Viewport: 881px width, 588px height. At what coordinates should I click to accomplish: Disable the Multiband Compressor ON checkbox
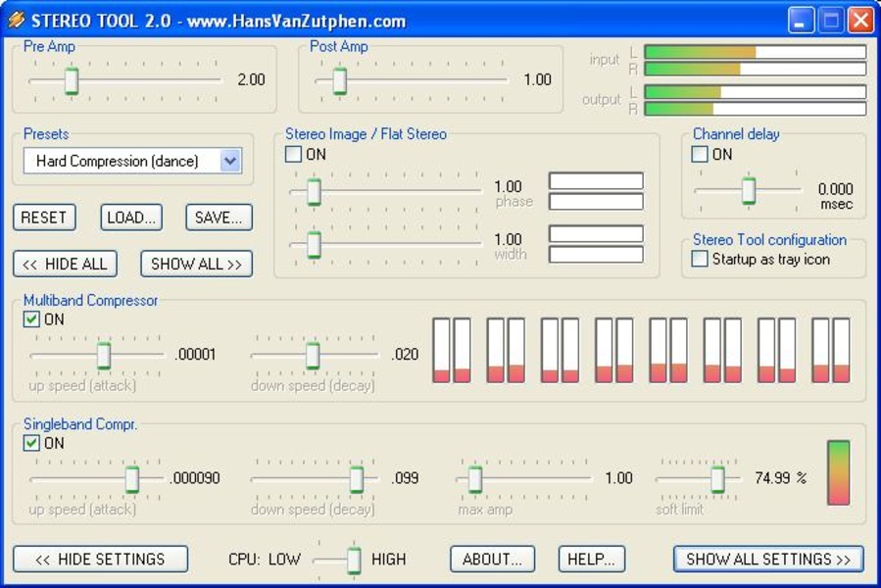click(31, 318)
